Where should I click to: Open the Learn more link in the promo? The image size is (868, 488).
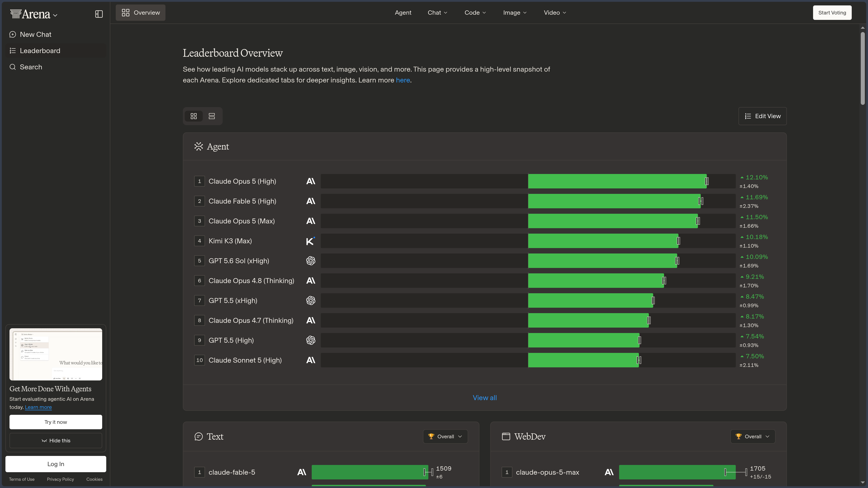(38, 407)
